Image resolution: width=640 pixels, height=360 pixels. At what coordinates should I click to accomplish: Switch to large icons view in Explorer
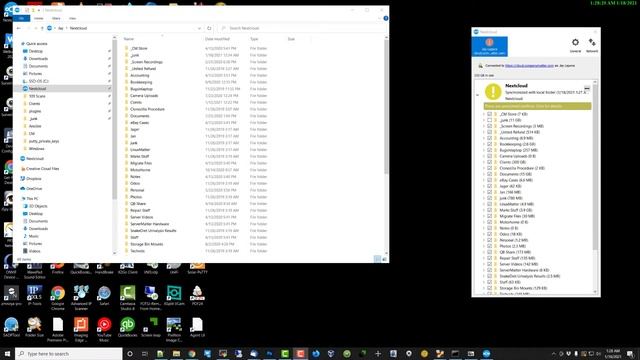(384, 259)
